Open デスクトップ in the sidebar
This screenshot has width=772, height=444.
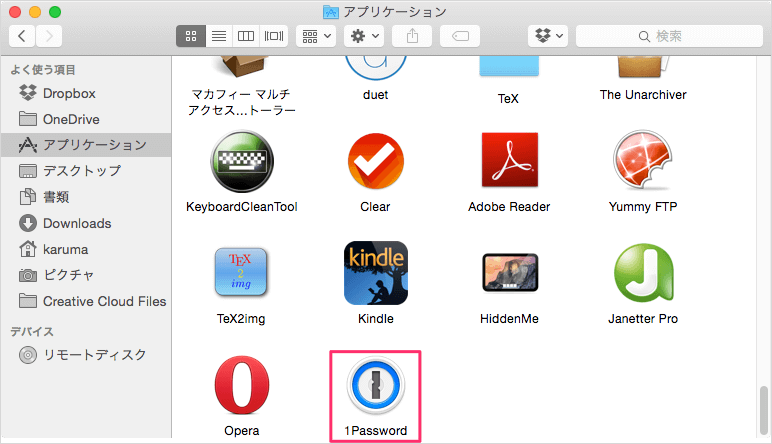[x=86, y=171]
